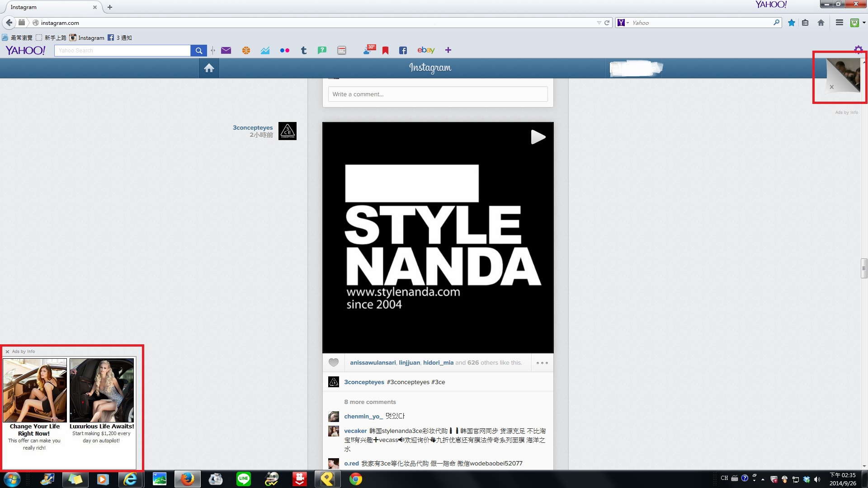Open the Tumblr icon in Yahoo toolbar
This screenshot has width=868, height=488.
[304, 50]
